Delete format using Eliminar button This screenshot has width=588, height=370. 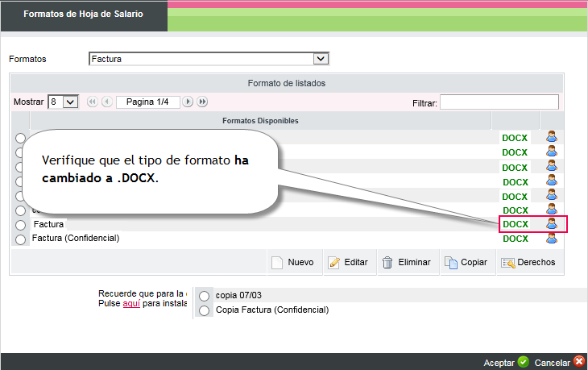(x=408, y=262)
